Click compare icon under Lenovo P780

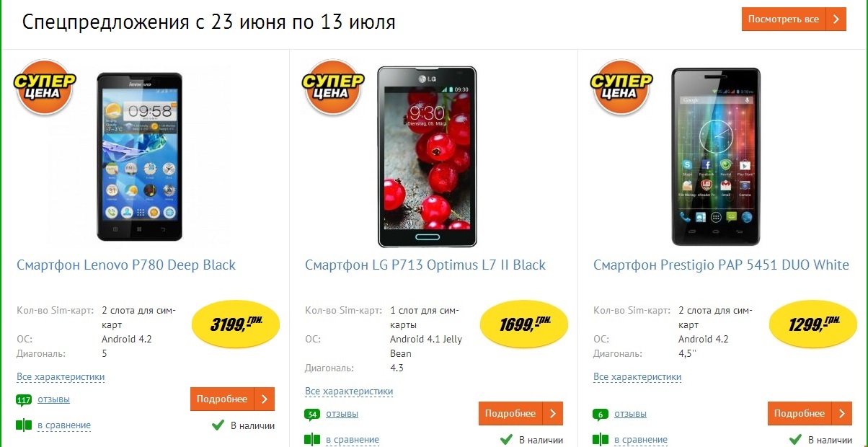[x=24, y=425]
